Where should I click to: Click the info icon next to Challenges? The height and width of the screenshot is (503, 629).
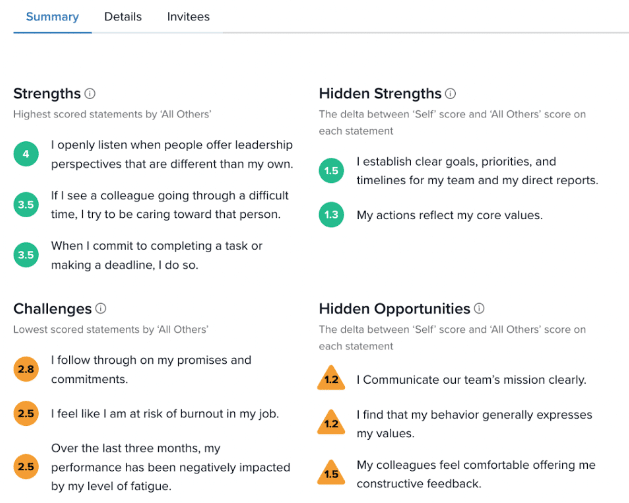[x=101, y=309]
